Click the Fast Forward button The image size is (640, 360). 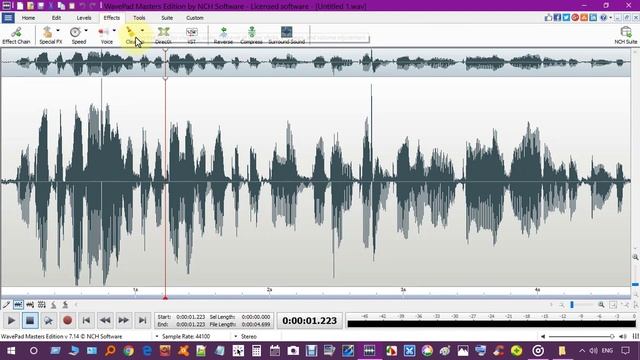pos(124,321)
